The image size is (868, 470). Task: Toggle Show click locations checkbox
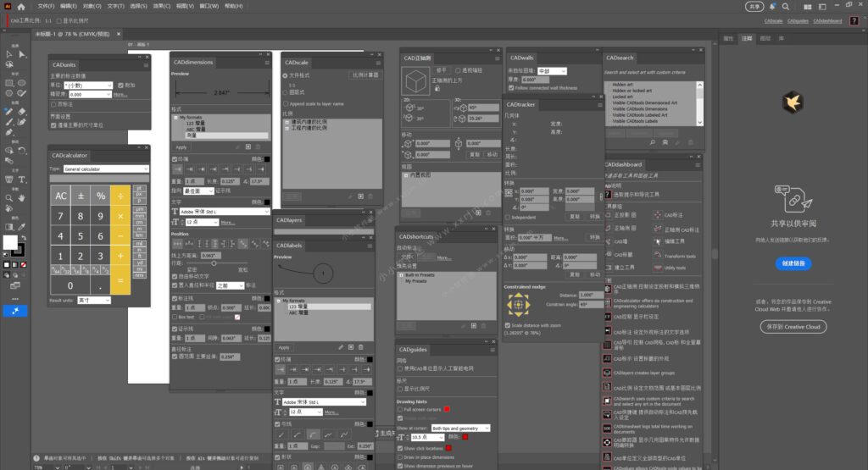400,449
